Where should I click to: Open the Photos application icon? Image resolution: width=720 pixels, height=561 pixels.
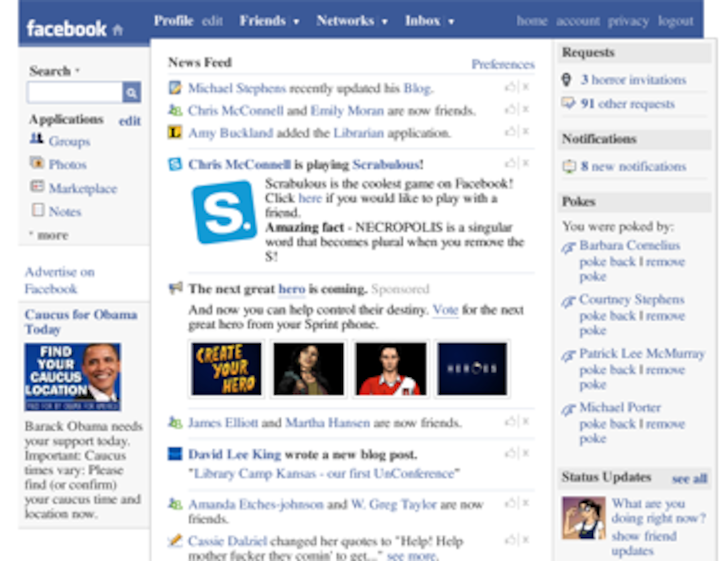pos(37,163)
